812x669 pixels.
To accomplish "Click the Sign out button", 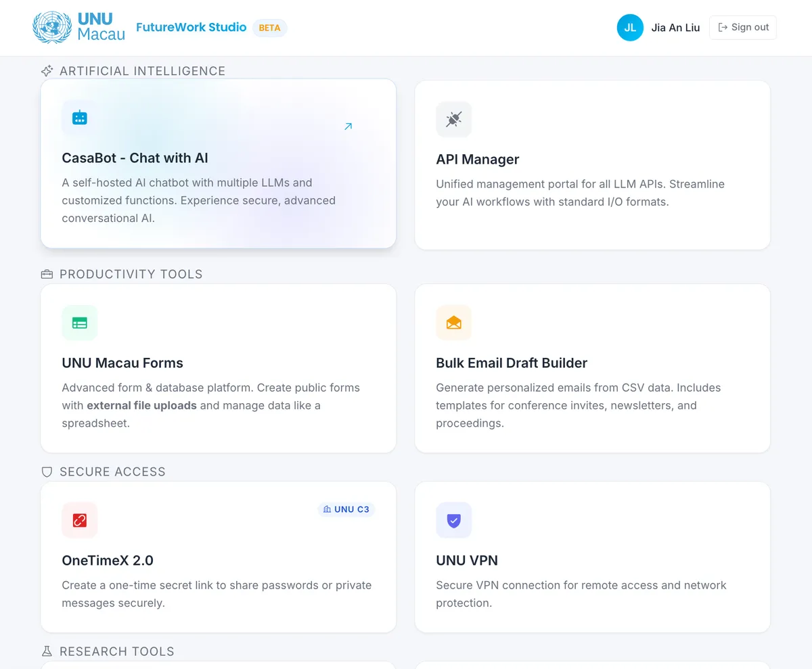I will click(743, 28).
